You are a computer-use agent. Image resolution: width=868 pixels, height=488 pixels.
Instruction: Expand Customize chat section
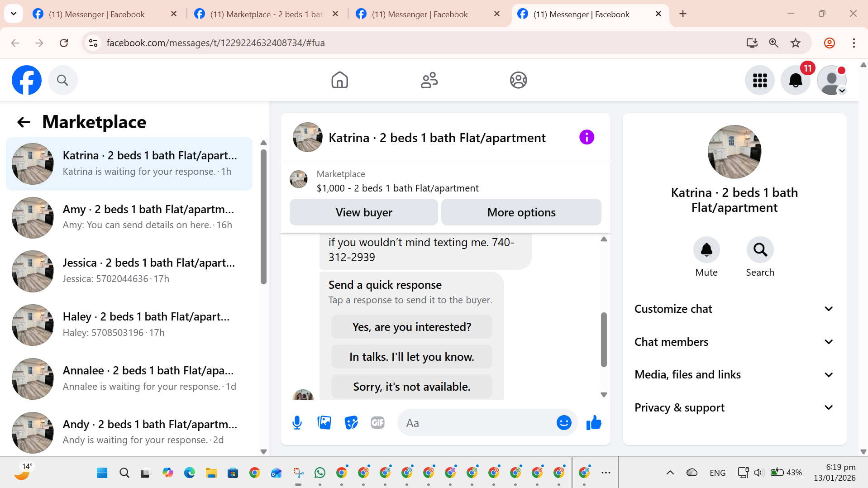point(734,309)
